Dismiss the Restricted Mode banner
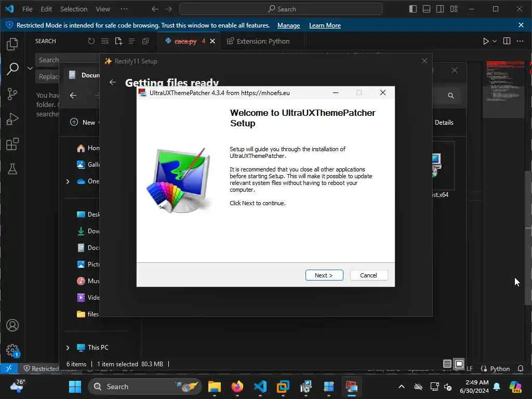Image resolution: width=532 pixels, height=399 pixels. 521,25
